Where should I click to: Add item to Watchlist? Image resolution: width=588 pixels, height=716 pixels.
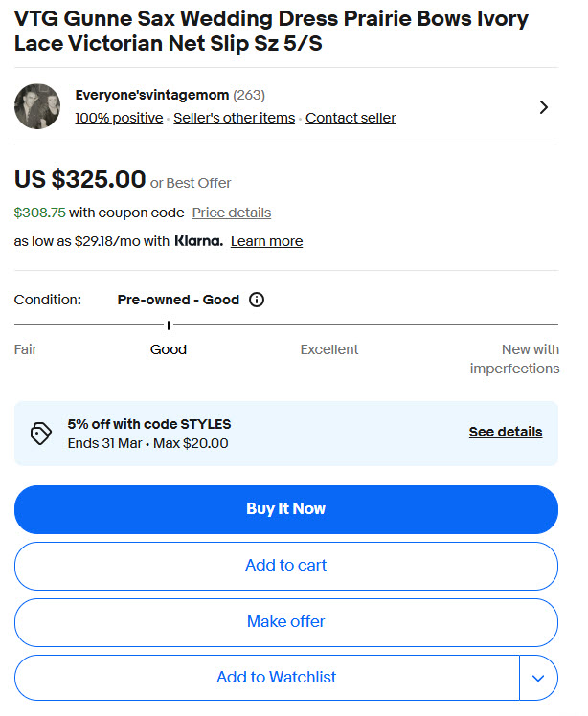(276, 678)
